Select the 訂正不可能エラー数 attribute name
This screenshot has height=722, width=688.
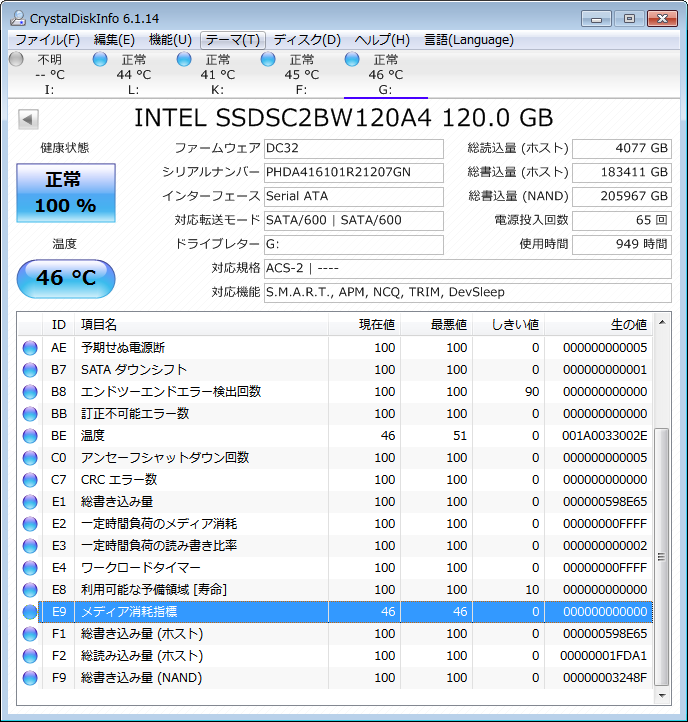[135, 413]
